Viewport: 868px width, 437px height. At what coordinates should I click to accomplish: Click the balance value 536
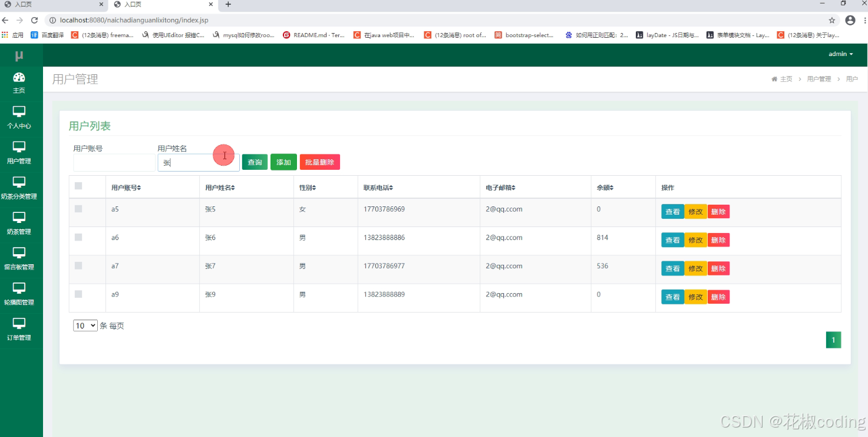coord(602,266)
